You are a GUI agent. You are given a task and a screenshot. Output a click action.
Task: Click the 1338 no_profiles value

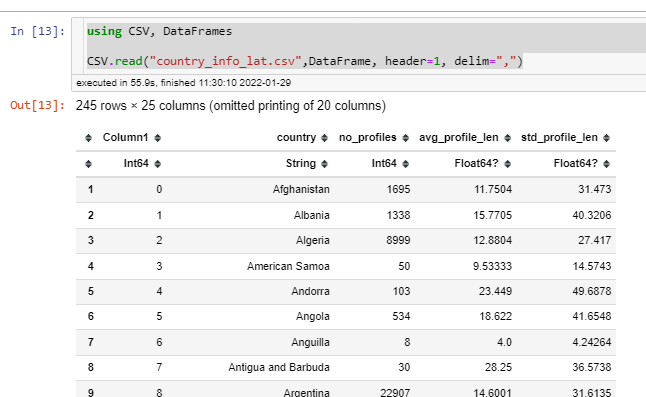click(398, 215)
